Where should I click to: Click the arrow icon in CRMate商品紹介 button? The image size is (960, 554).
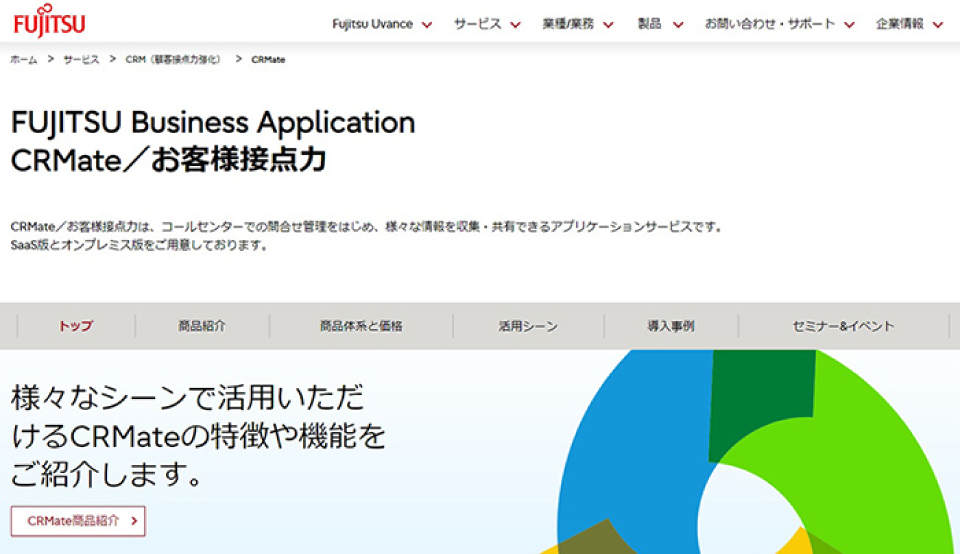133,521
